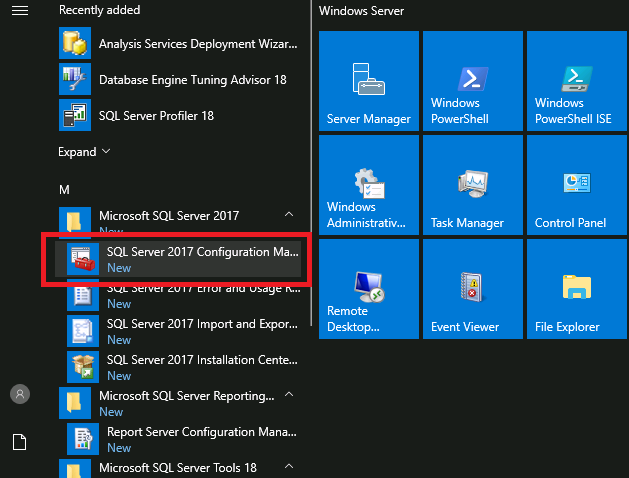Open SQL Server 2017 Installation Center icon
The height and width of the screenshot is (478, 629).
click(83, 367)
